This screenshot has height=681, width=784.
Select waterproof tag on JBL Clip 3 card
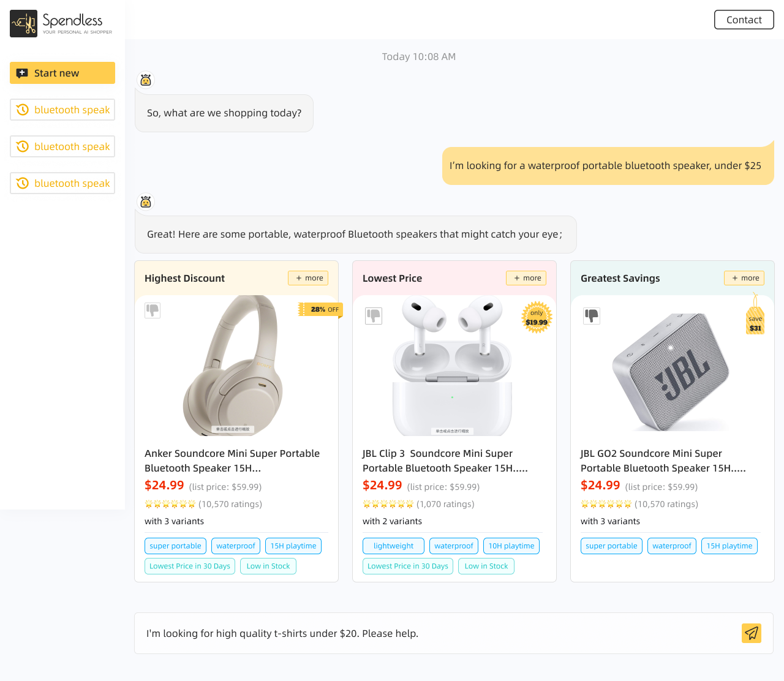click(454, 546)
